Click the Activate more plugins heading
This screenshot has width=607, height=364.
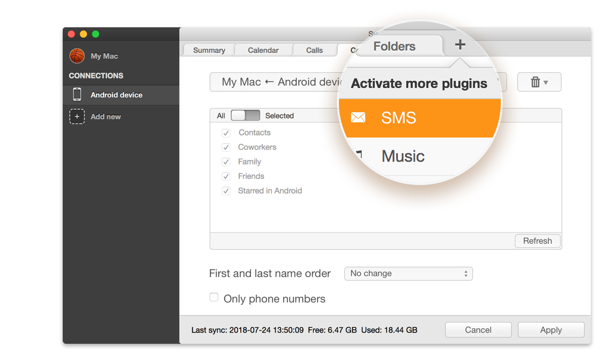click(x=419, y=83)
